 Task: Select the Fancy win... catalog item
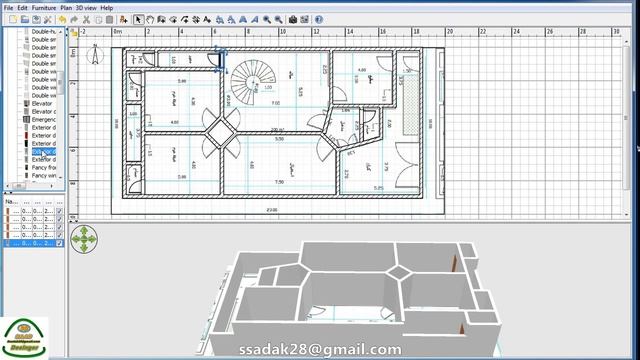pos(44,176)
